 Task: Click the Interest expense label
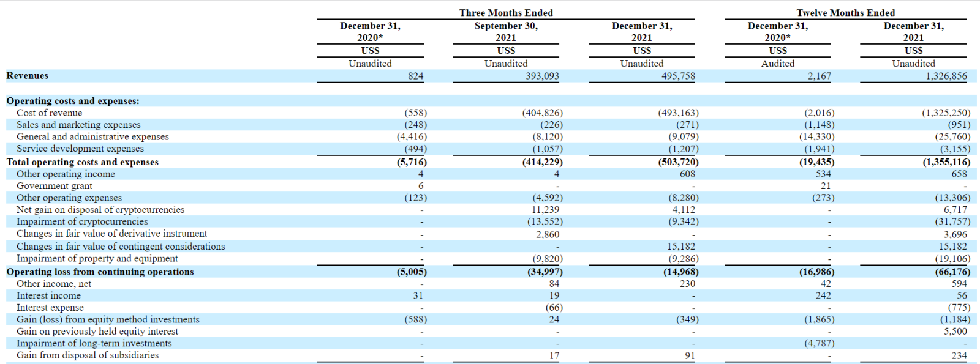(50, 308)
